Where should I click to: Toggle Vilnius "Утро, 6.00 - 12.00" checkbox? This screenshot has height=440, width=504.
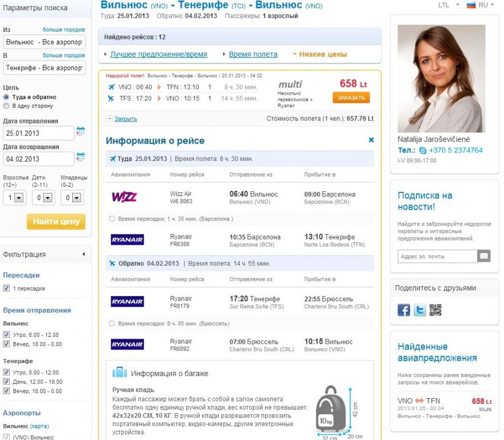pyautogui.click(x=6, y=335)
